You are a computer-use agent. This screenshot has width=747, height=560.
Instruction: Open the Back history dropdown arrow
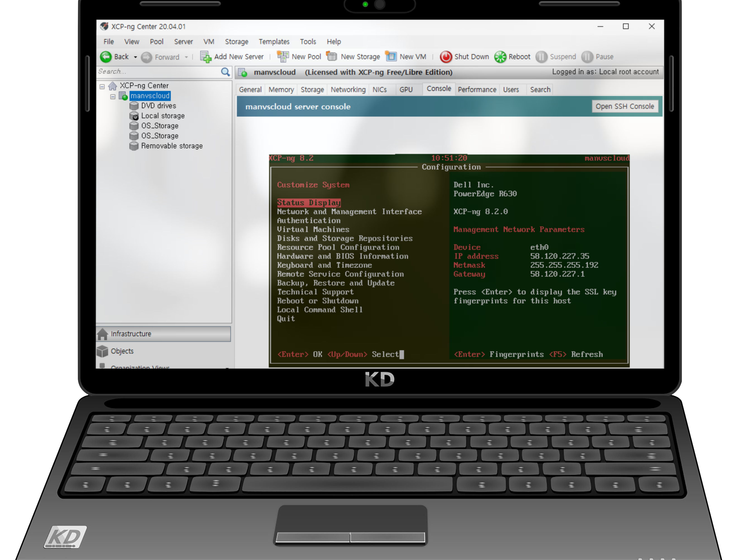135,57
